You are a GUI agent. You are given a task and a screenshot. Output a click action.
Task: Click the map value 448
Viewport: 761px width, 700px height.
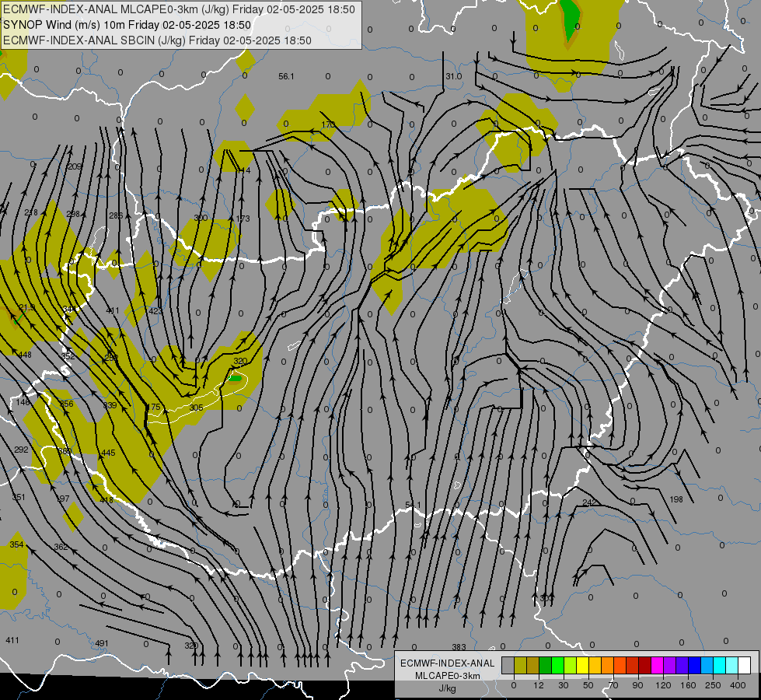25,355
